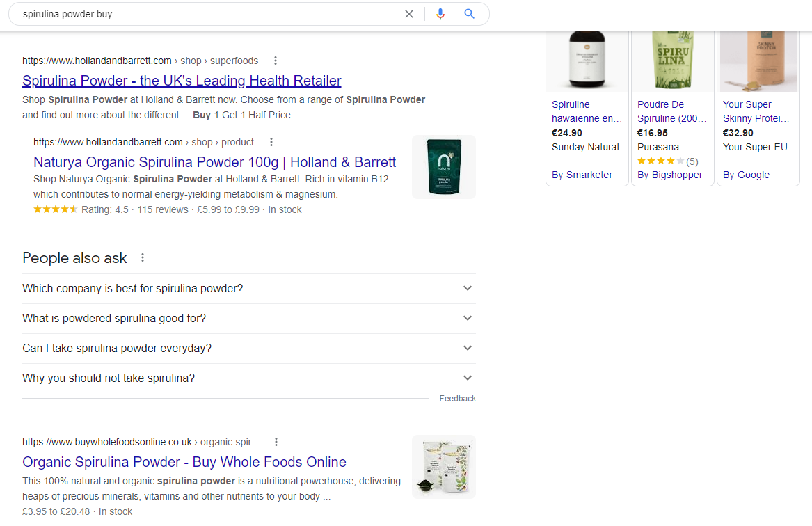This screenshot has width=812, height=526.
Task: Click the Feedback link under questions
Action: [x=457, y=399]
